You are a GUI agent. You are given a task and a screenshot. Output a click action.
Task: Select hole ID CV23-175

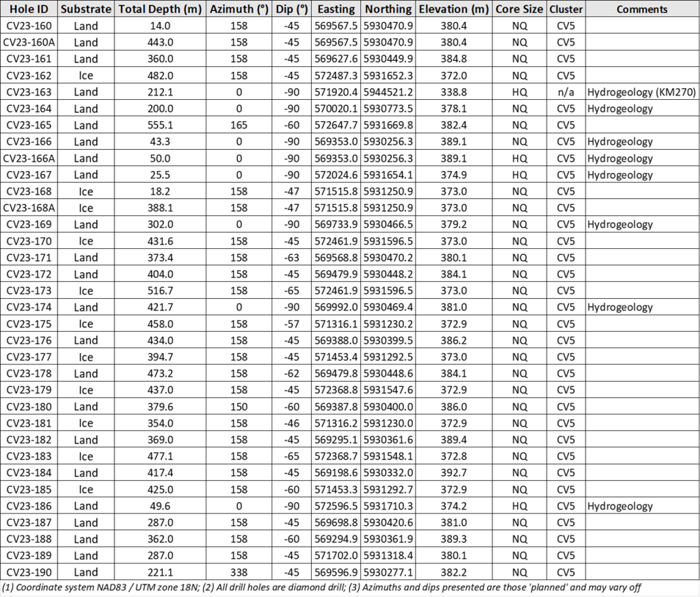29,323
